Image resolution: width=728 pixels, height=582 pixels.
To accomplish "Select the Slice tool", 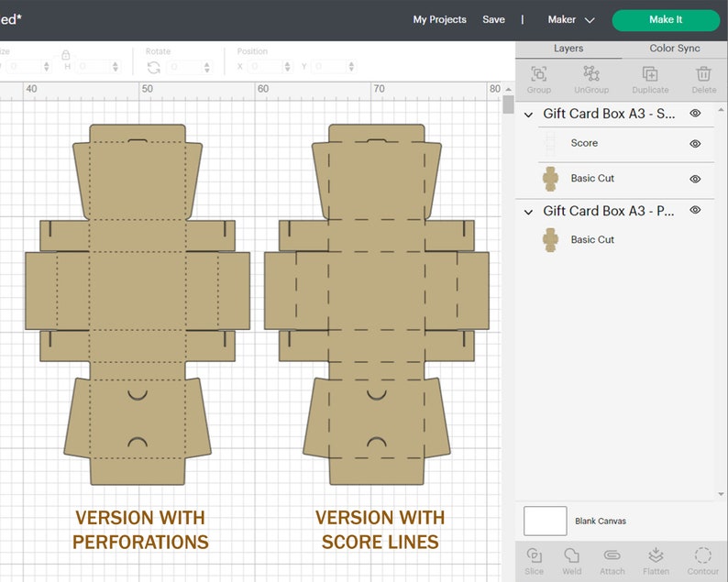I will coord(534,555).
